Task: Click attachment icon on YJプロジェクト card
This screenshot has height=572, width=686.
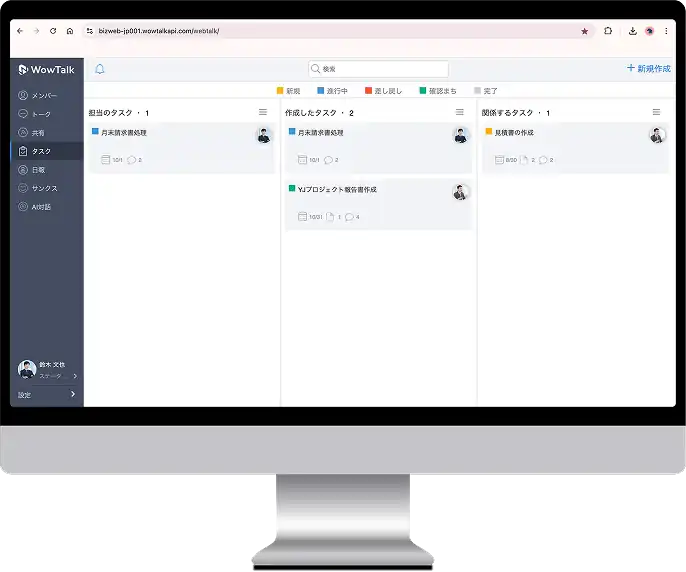Action: pyautogui.click(x=330, y=217)
